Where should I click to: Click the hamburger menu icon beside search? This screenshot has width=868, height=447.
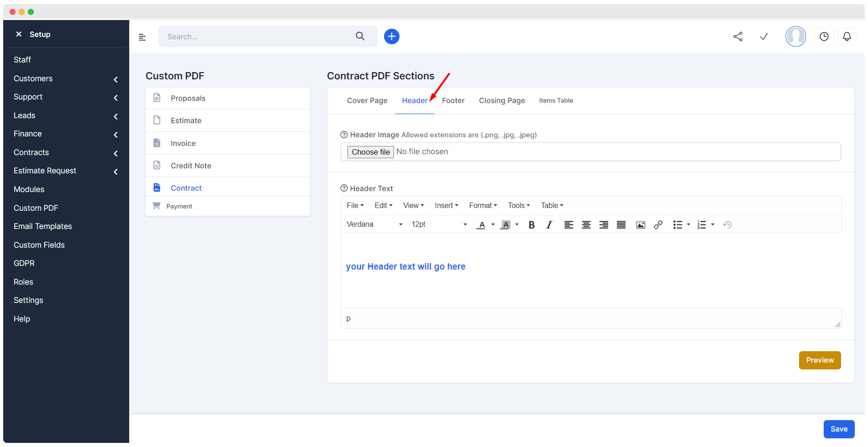pos(142,36)
